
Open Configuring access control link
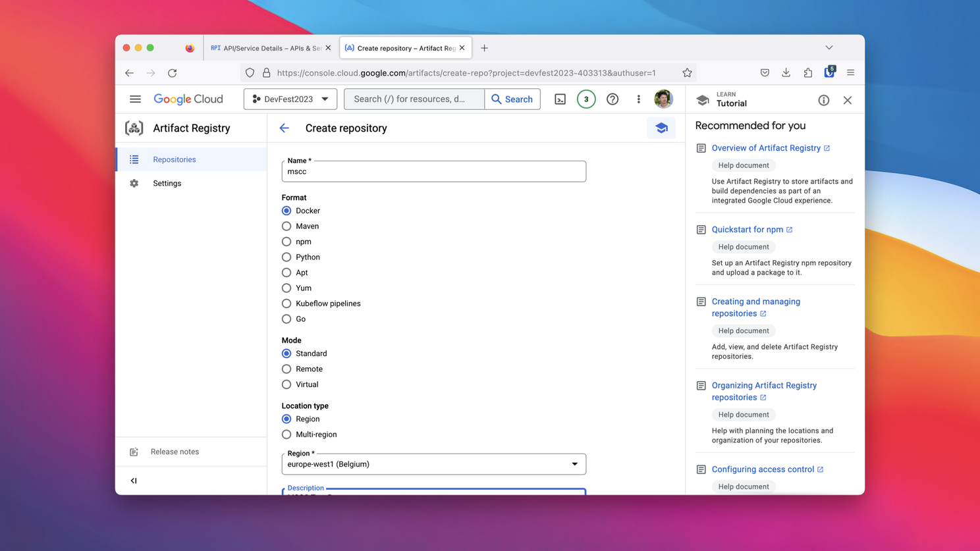tap(767, 469)
